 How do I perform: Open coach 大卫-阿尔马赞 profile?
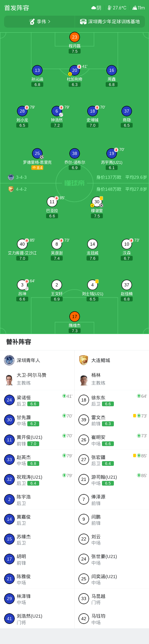click(37, 379)
